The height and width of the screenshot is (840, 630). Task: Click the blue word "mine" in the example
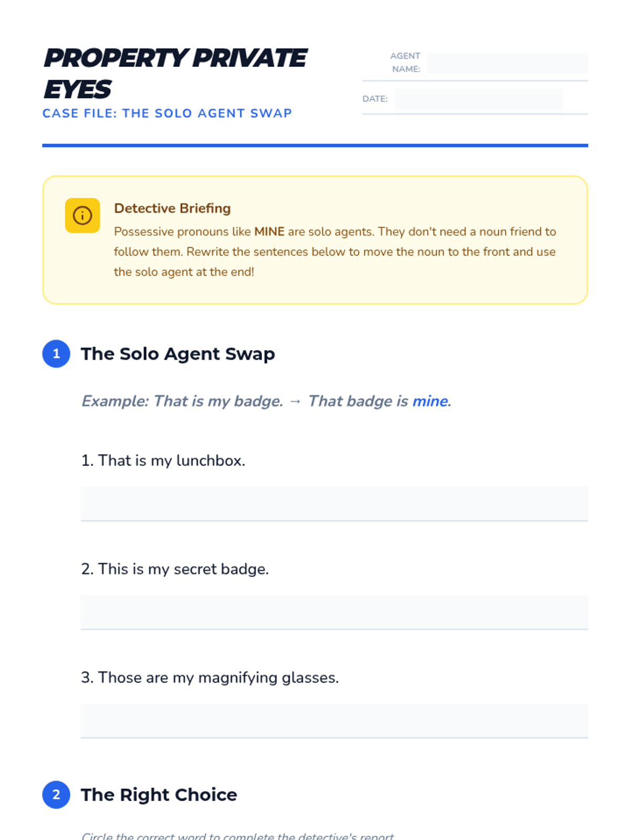pyautogui.click(x=430, y=401)
